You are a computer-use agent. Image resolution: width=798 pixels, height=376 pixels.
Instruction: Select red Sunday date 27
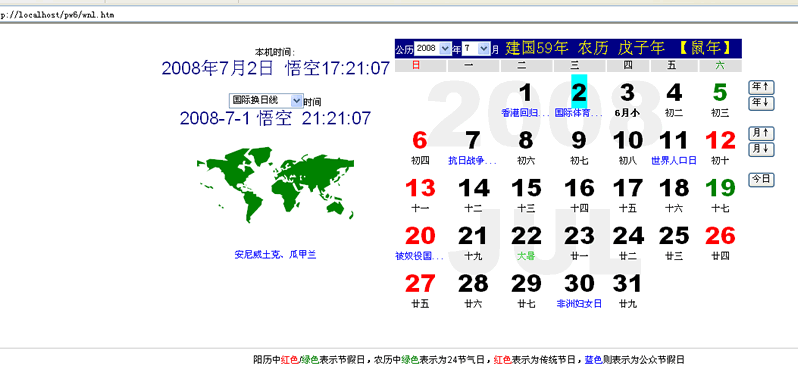(x=420, y=284)
